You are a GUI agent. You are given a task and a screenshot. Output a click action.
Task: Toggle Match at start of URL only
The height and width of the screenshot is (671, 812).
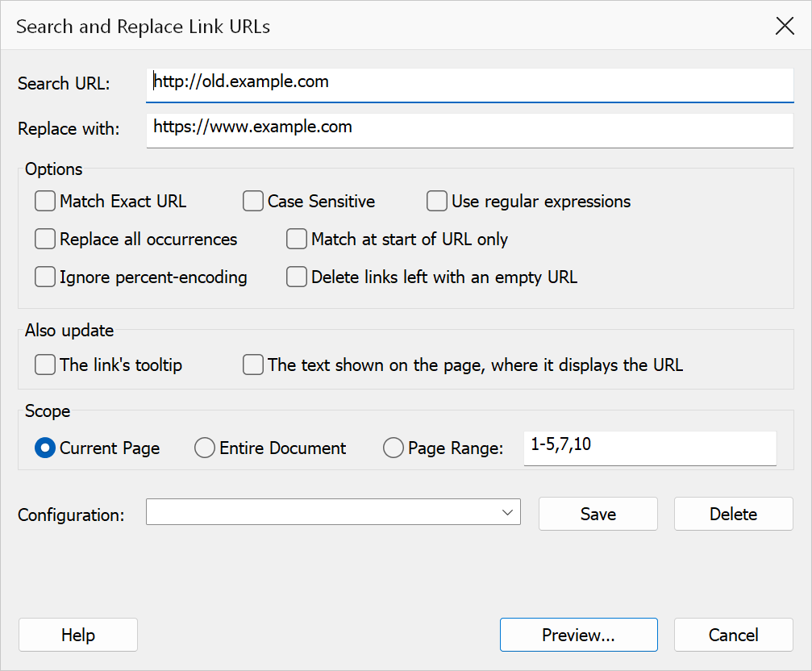tap(296, 239)
